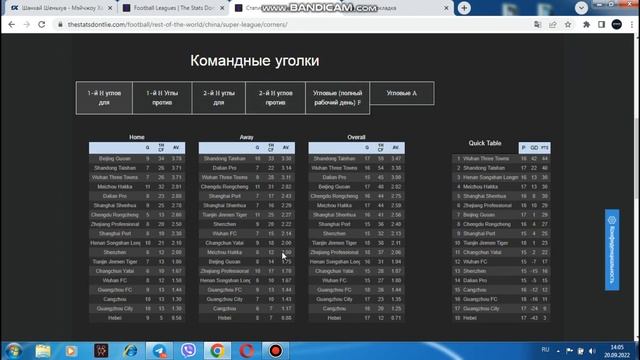Image resolution: width=640 pixels, height=360 pixels.
Task: Bookmark this page with star icon
Action: tap(568, 24)
